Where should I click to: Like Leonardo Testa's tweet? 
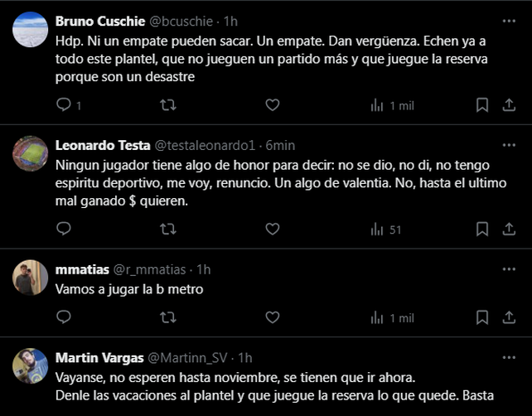(x=272, y=229)
